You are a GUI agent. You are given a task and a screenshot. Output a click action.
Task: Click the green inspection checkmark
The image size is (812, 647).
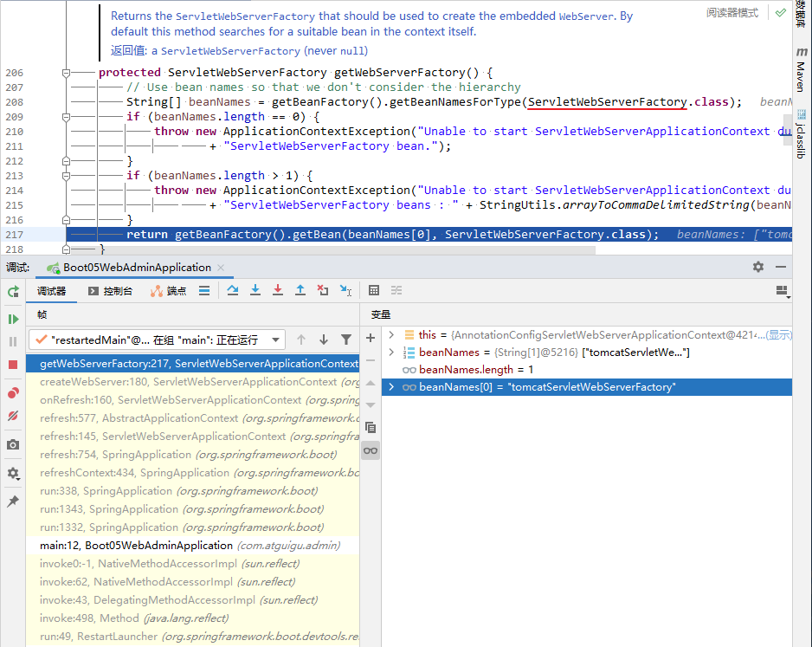[x=781, y=12]
